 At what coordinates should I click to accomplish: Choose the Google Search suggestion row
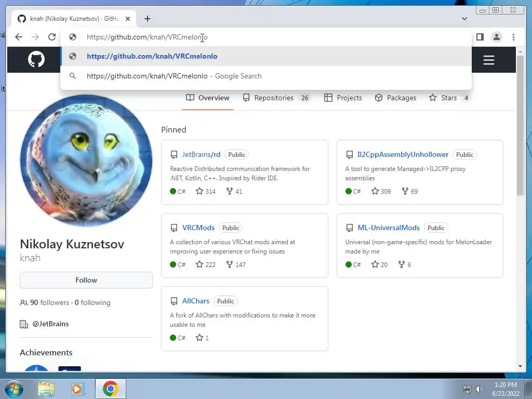[x=266, y=76]
